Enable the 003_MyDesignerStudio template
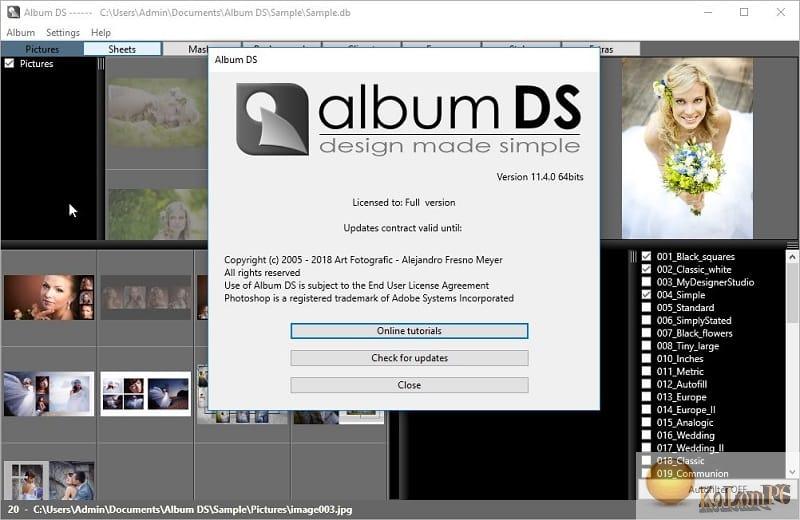 [x=646, y=282]
